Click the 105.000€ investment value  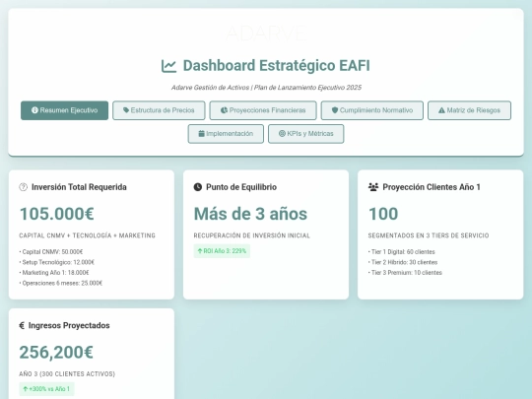(x=57, y=214)
